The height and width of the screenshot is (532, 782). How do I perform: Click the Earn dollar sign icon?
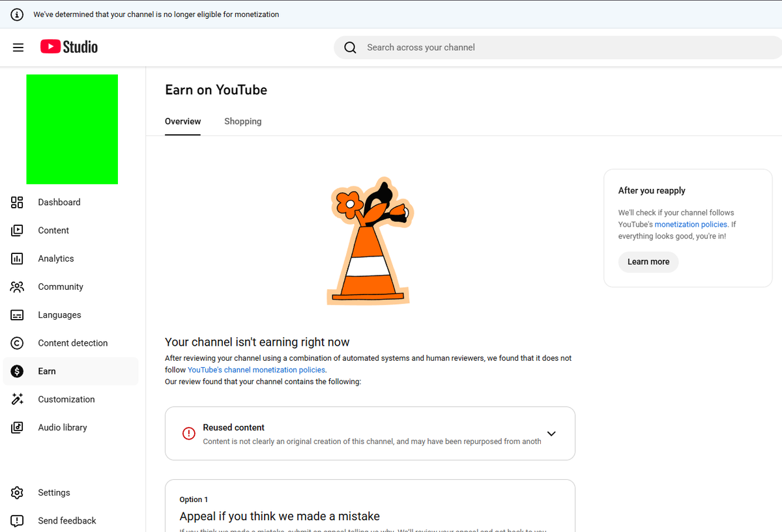pos(17,371)
